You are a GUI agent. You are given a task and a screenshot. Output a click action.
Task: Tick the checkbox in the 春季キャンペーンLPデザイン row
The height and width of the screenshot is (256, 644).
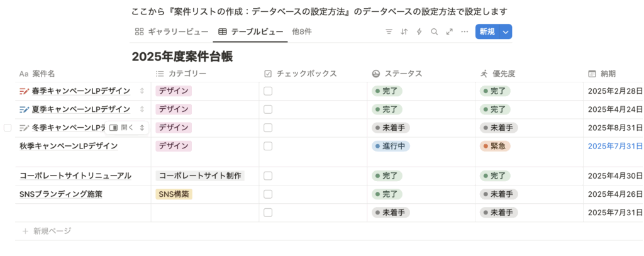(268, 91)
